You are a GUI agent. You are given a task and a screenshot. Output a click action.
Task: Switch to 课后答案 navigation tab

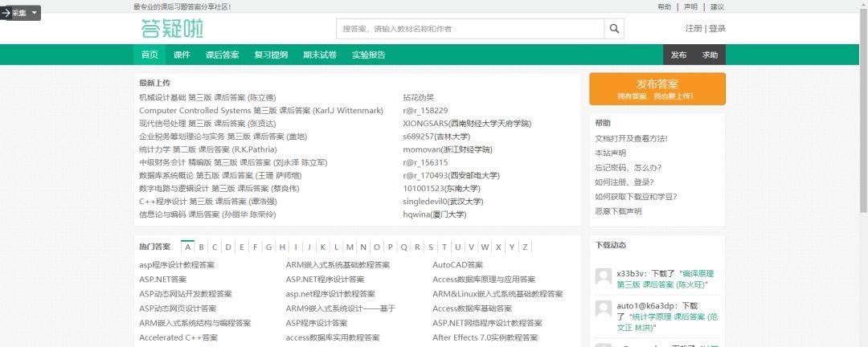[222, 55]
